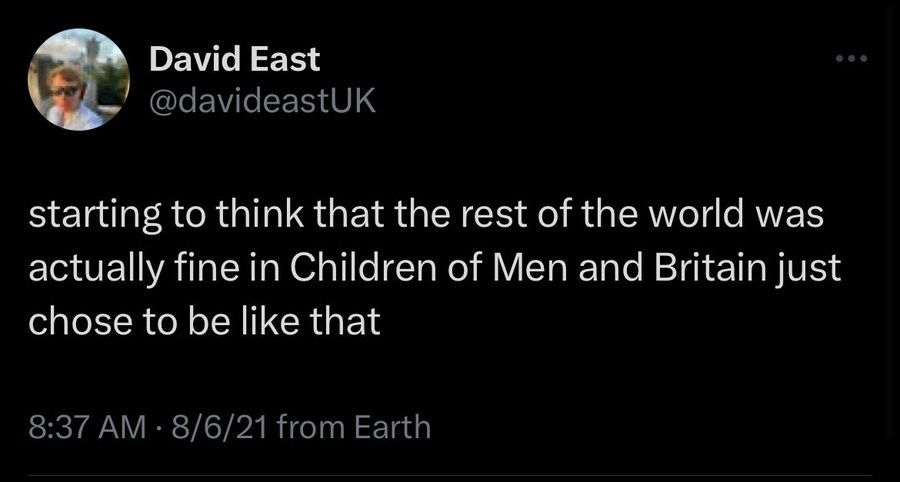Click the phrase "Children of Men"

tap(429, 270)
